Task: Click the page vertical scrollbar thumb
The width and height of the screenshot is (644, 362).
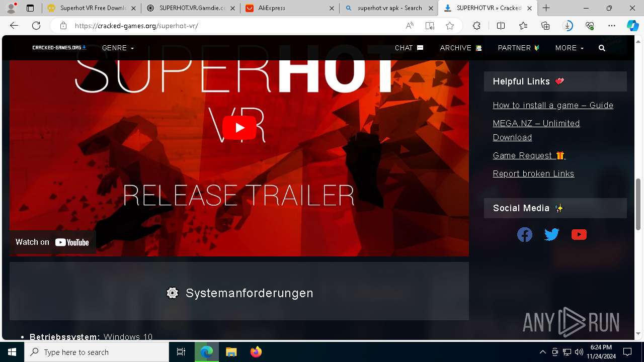Action: (638, 204)
